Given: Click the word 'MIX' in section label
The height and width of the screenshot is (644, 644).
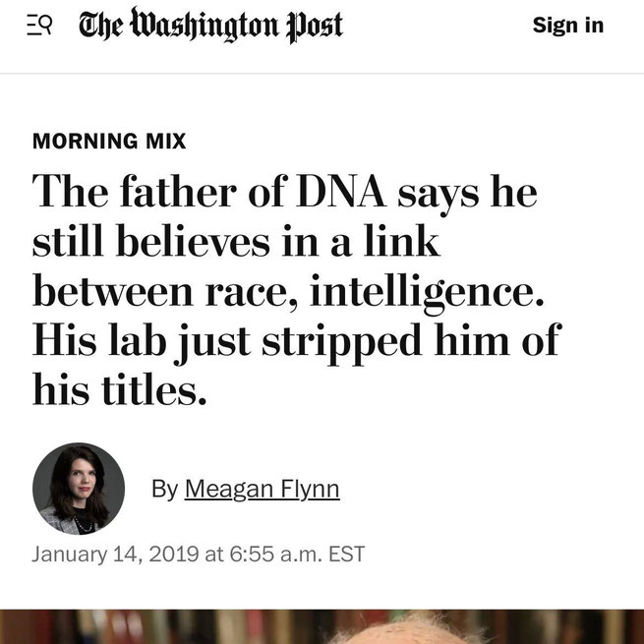Looking at the screenshot, I should coord(165,141).
